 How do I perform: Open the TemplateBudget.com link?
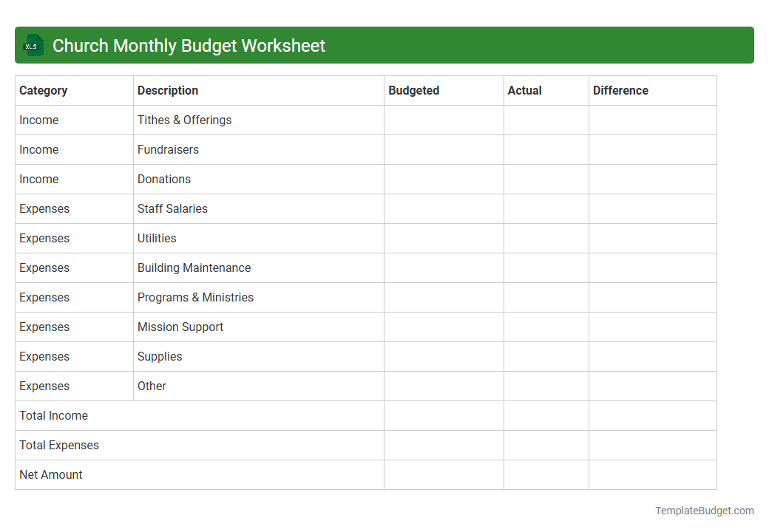[704, 510]
